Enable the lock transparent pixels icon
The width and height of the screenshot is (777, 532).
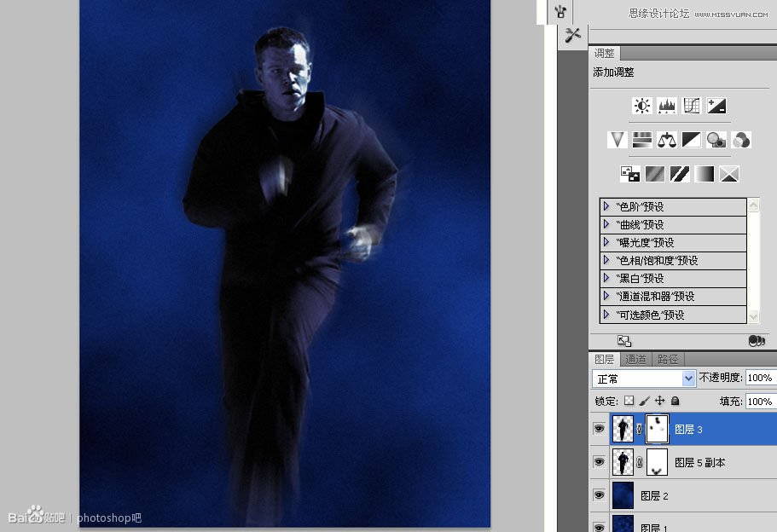point(629,401)
